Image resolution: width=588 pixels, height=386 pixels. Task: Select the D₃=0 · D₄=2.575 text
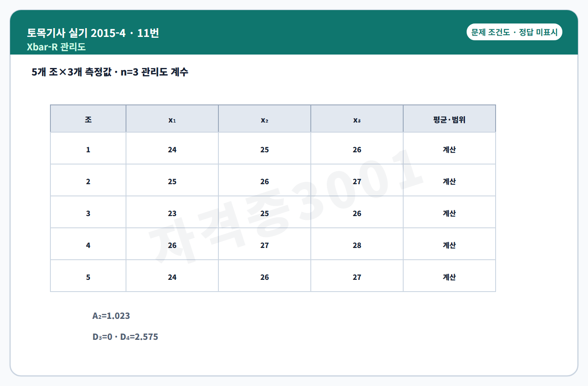point(125,337)
